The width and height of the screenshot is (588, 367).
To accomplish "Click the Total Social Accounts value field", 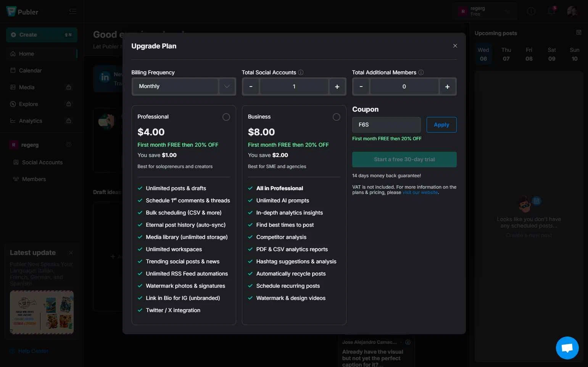I will [294, 87].
